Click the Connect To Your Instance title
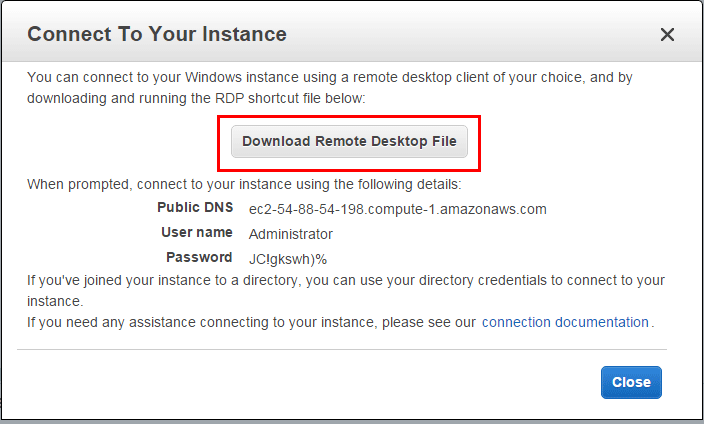 157,34
